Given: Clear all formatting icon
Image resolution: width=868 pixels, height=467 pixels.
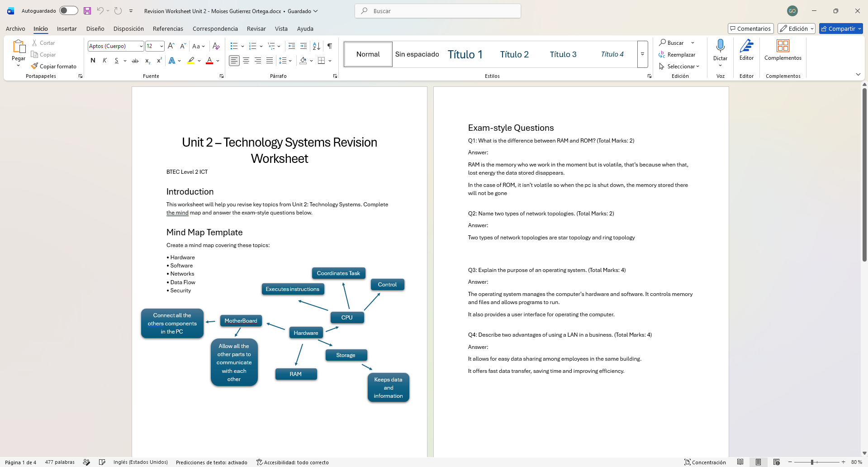Looking at the screenshot, I should (x=216, y=46).
